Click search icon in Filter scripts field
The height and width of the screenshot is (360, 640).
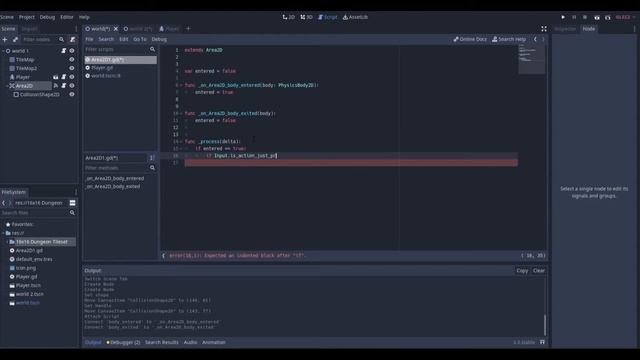click(153, 49)
